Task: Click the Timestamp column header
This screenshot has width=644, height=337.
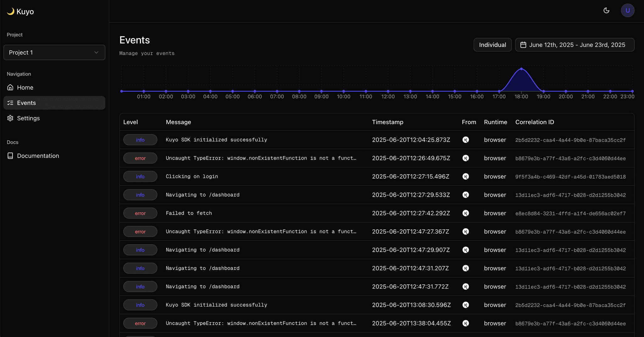Action: pos(387,122)
